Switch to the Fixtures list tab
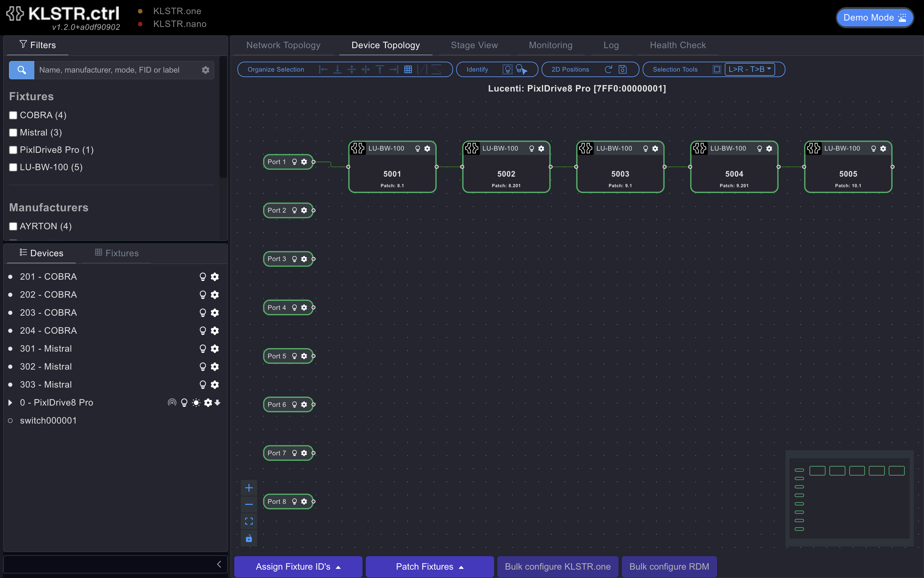The image size is (924, 578). [x=117, y=253]
